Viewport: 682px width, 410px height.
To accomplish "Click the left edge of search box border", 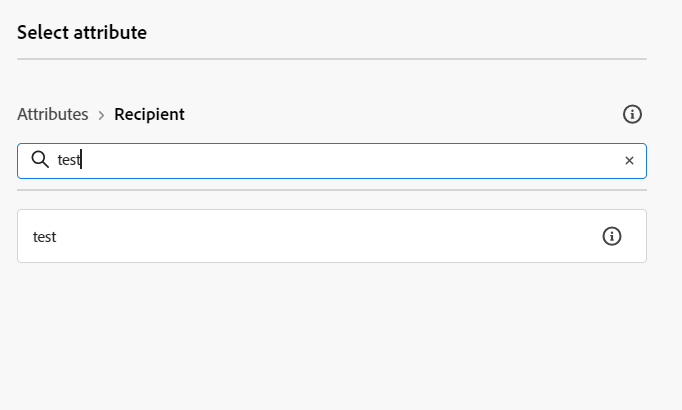I will coord(18,160).
